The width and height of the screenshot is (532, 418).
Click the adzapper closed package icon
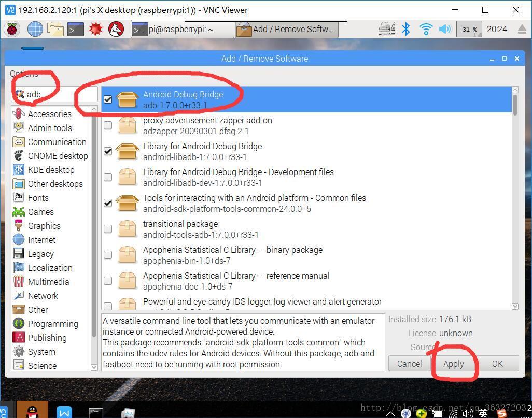click(127, 125)
